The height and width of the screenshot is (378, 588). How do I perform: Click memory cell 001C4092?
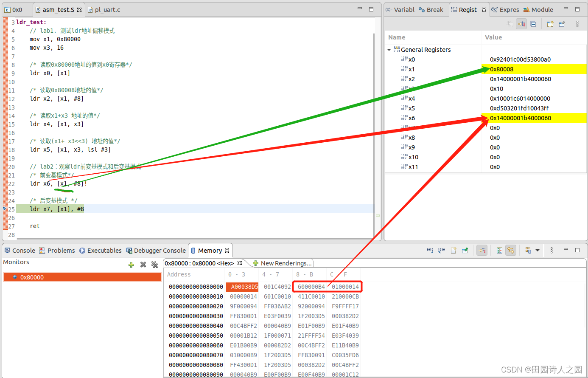coord(277,287)
